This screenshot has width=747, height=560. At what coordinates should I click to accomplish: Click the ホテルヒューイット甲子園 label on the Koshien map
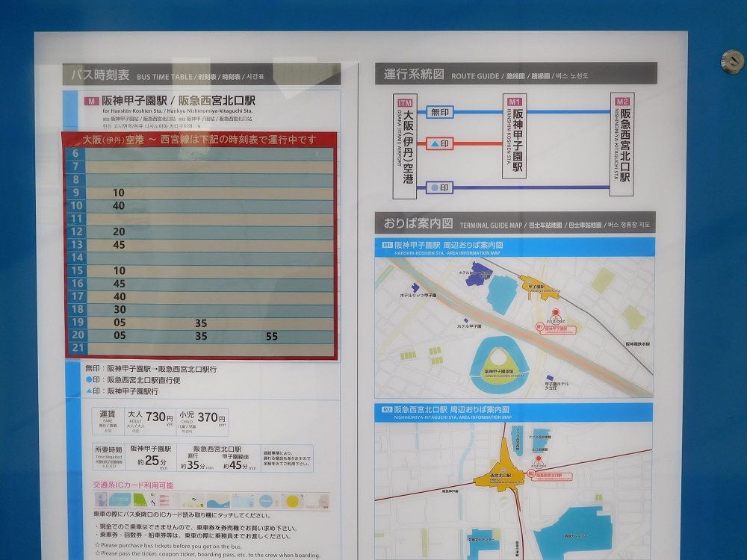[x=475, y=274]
